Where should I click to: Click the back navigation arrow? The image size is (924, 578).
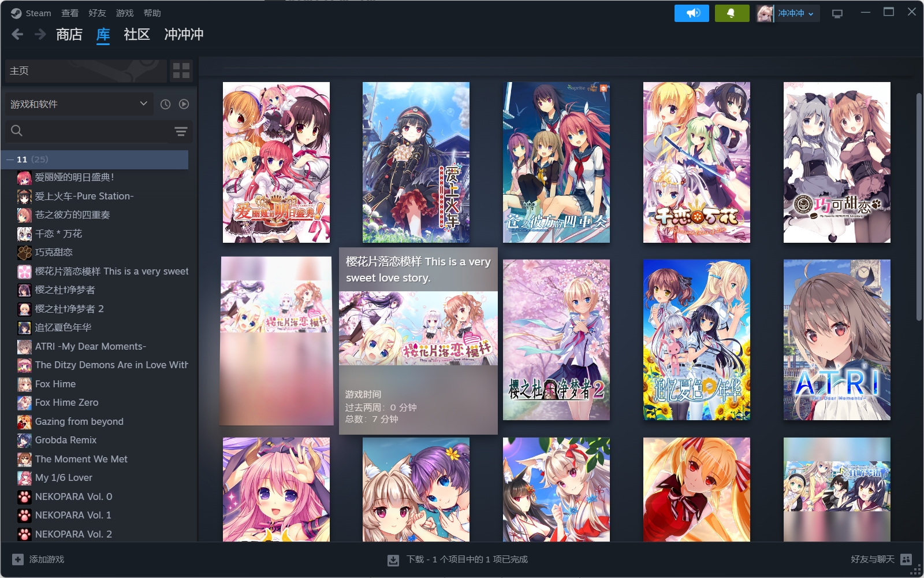click(17, 35)
